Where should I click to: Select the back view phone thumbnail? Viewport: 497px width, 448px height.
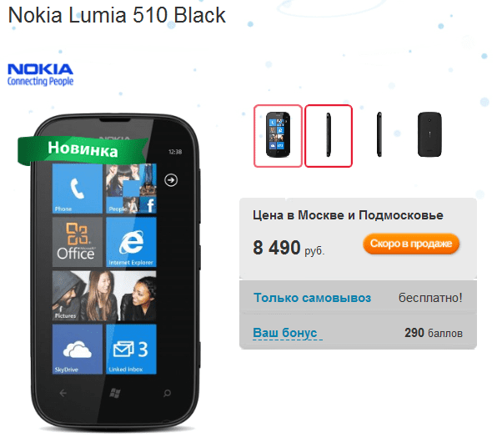pos(429,134)
